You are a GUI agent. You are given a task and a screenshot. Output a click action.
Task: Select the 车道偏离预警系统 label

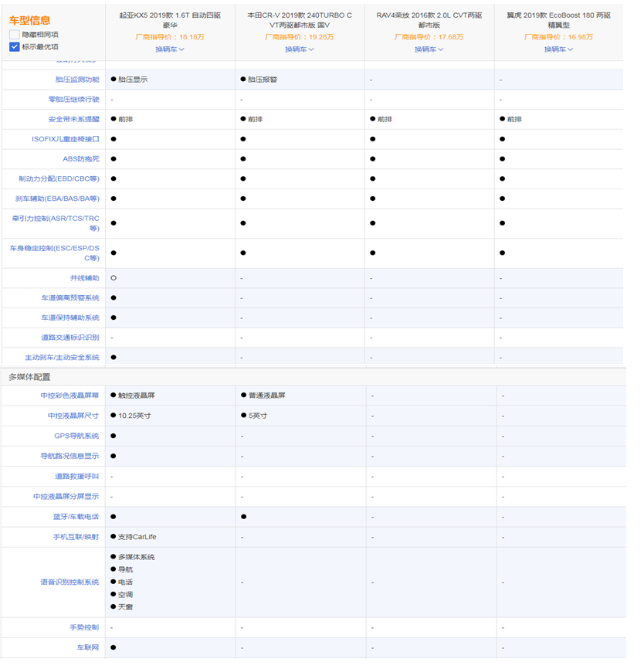[x=70, y=298]
